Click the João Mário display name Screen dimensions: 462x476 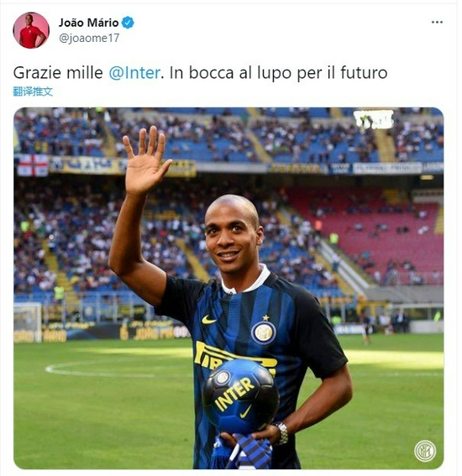[x=88, y=23]
